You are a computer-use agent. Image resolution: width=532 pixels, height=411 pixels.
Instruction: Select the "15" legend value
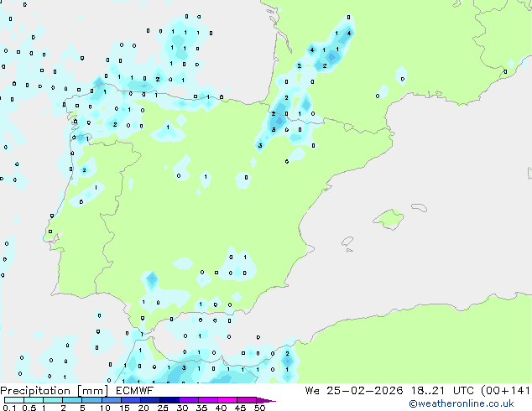(x=124, y=408)
